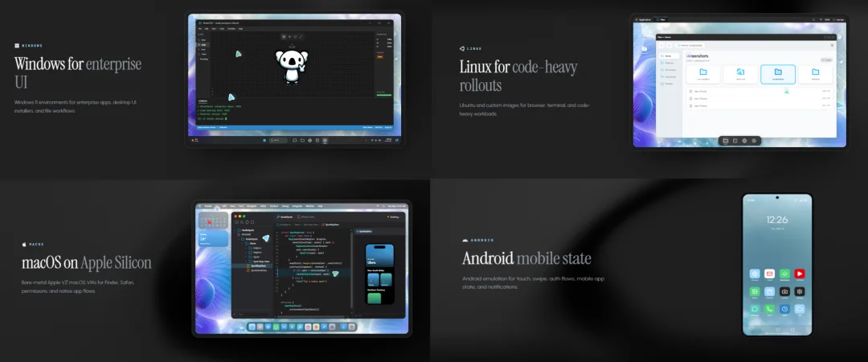Click the sort button above the folder cards
This screenshot has width=868, height=362.
826,60
